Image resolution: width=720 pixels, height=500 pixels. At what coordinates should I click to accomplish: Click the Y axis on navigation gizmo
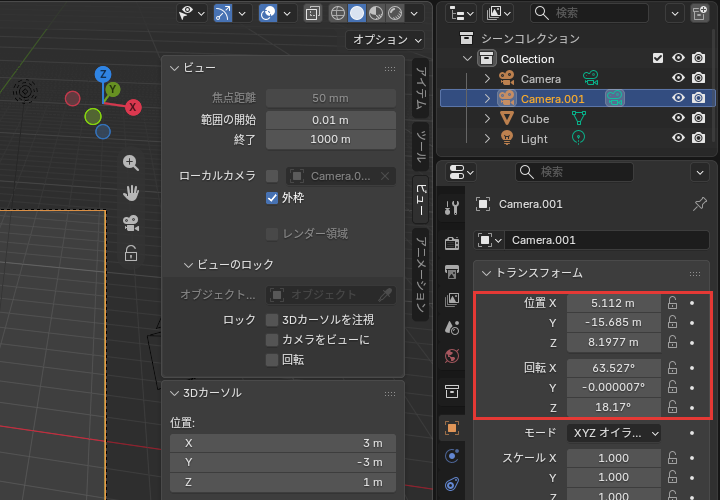112,89
